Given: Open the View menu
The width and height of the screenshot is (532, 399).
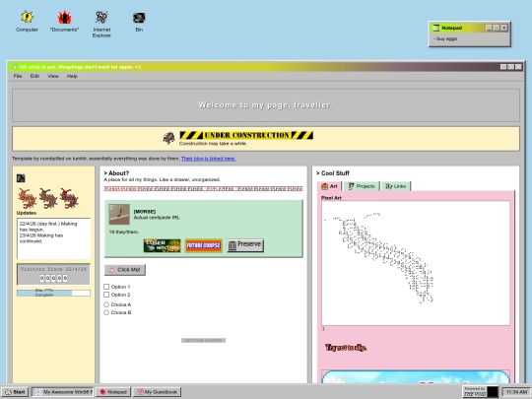Looking at the screenshot, I should [53, 76].
